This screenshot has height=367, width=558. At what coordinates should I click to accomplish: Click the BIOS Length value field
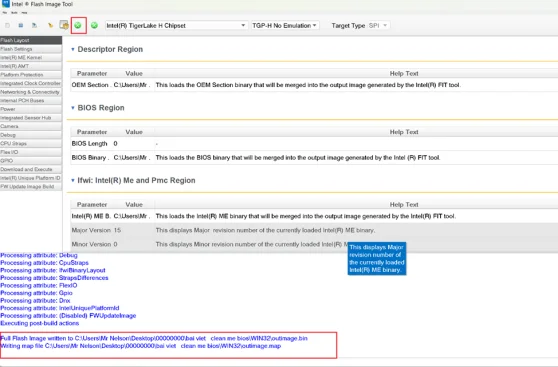pos(132,143)
